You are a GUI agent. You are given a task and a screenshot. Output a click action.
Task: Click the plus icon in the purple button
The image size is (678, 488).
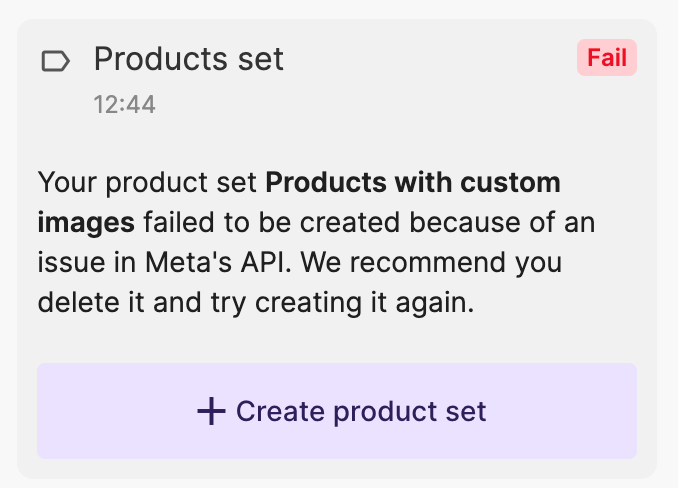(x=211, y=411)
